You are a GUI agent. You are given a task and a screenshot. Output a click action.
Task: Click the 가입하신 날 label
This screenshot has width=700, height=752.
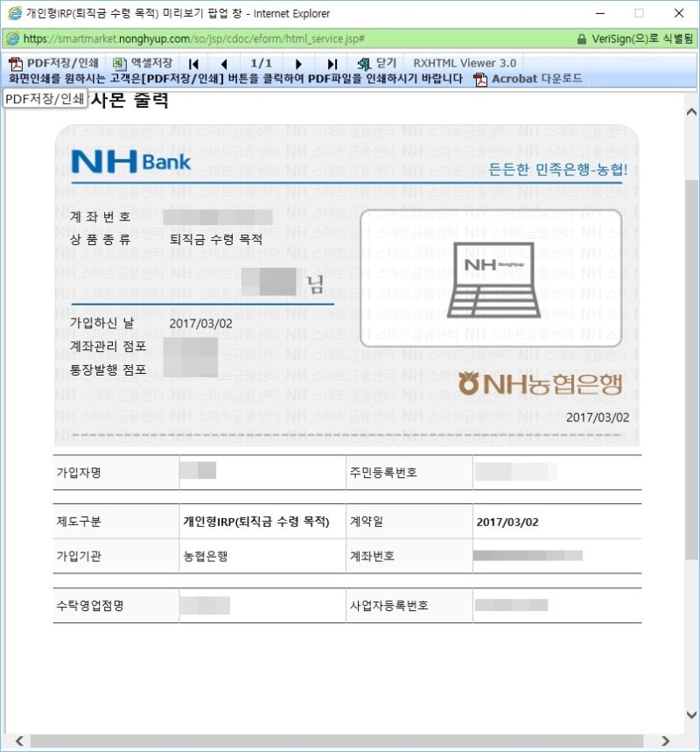click(102, 323)
